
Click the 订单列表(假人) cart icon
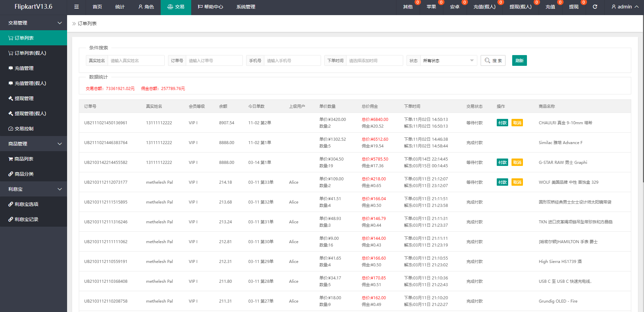pos(11,53)
